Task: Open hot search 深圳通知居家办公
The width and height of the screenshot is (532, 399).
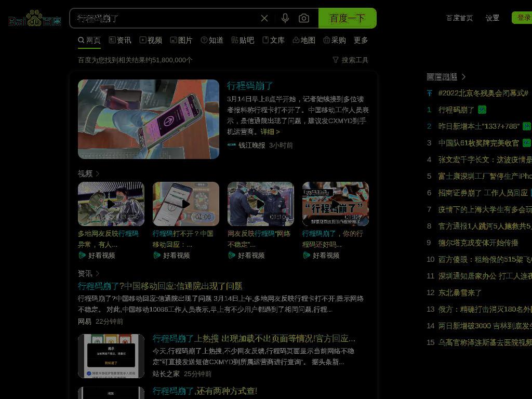Action: [485, 276]
